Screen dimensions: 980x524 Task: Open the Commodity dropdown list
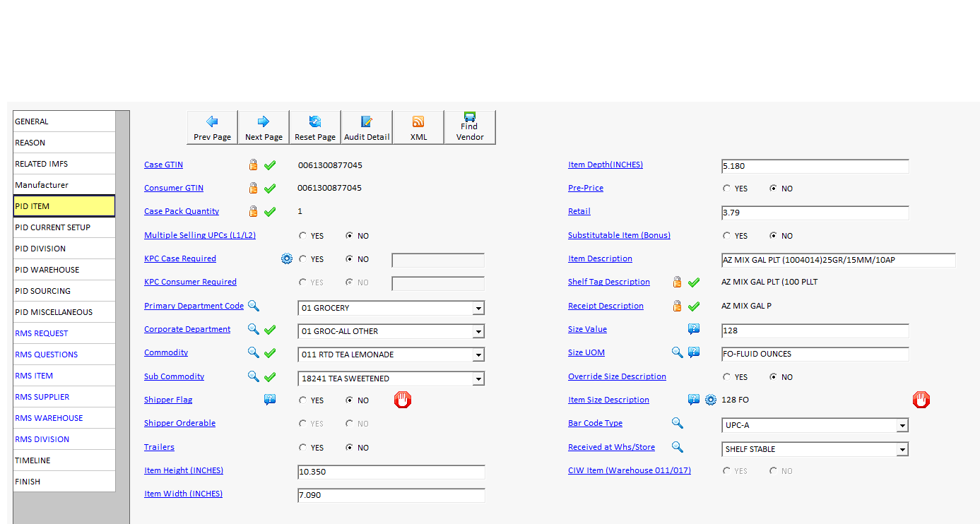pyautogui.click(x=478, y=355)
